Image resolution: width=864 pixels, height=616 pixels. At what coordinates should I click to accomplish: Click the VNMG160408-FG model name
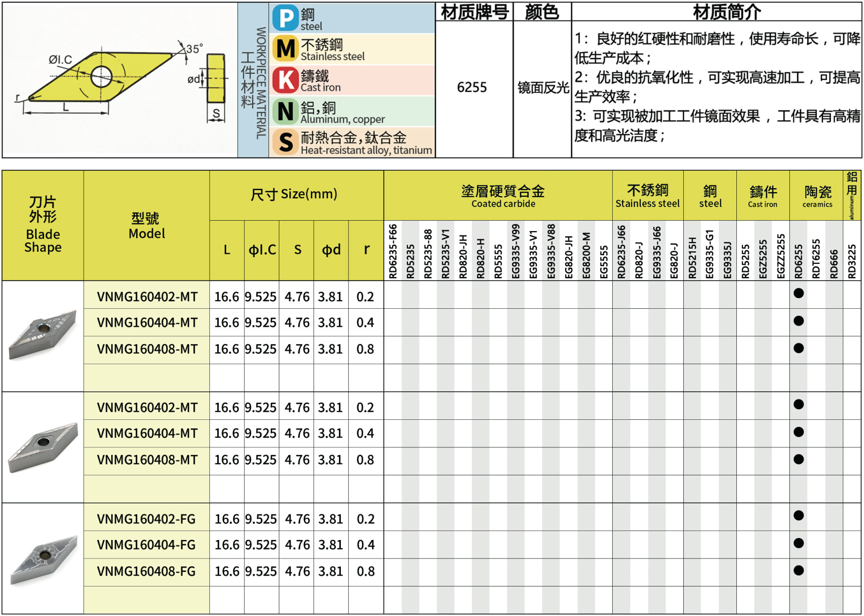click(146, 571)
